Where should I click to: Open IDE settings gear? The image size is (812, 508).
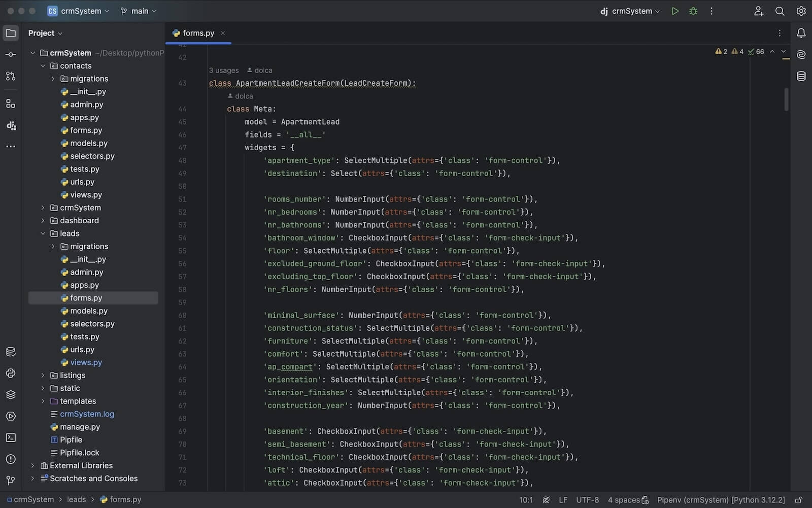(801, 11)
